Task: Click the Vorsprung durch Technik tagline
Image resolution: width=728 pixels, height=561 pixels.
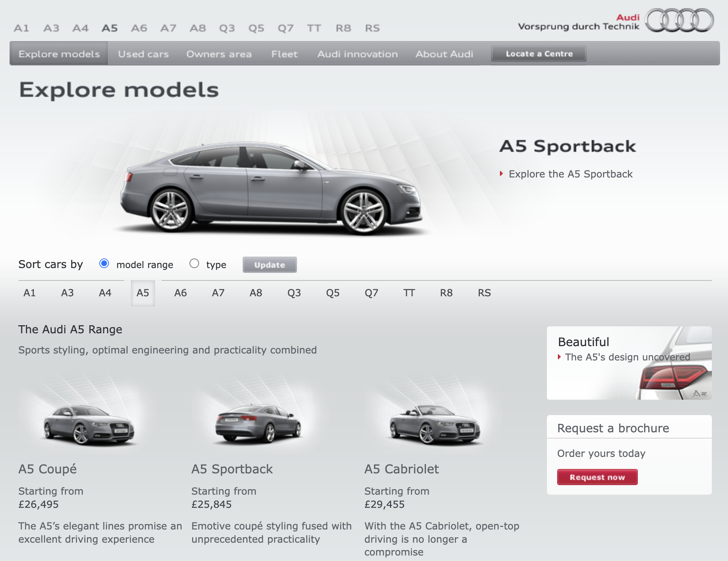Action: [578, 26]
